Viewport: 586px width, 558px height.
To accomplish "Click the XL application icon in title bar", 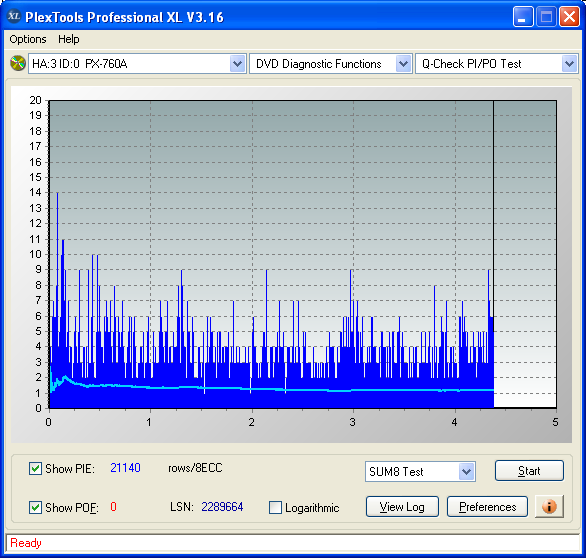I will click(x=14, y=16).
